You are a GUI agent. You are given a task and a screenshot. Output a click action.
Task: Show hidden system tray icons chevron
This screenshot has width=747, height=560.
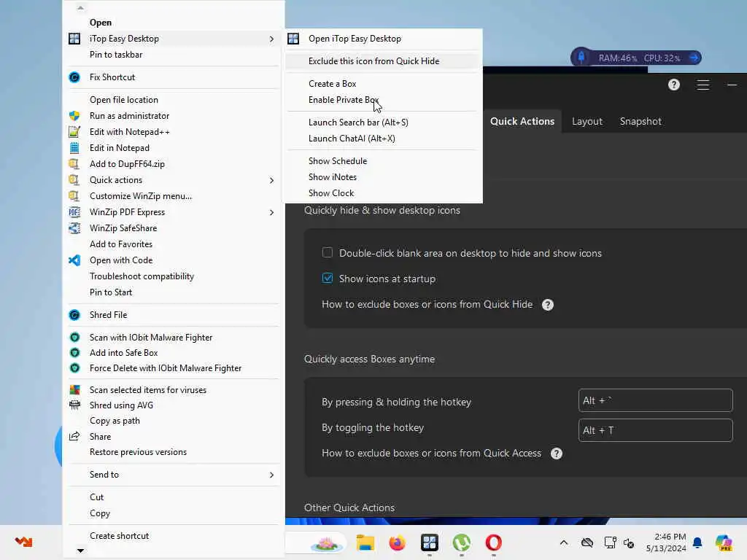[x=564, y=542]
